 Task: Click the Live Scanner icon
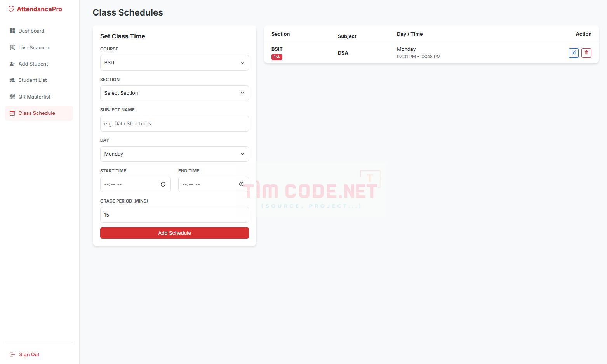pyautogui.click(x=12, y=47)
